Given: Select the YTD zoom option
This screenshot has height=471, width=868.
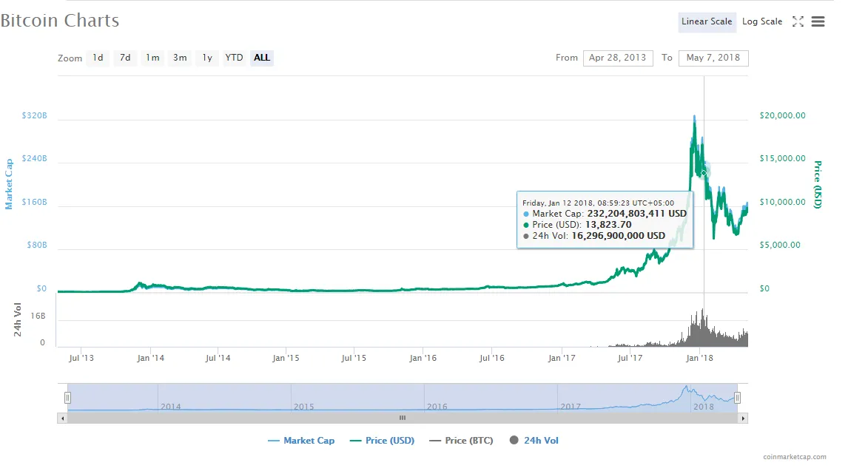Looking at the screenshot, I should tap(234, 58).
